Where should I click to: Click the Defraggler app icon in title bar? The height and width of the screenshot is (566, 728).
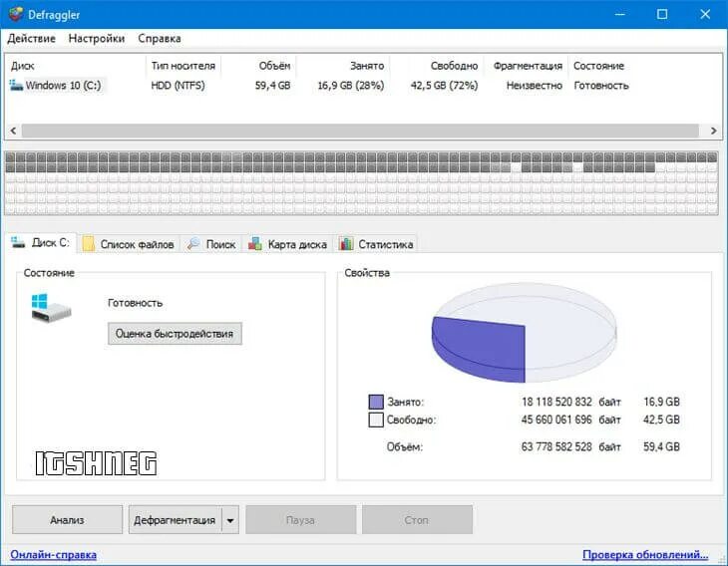[16, 14]
